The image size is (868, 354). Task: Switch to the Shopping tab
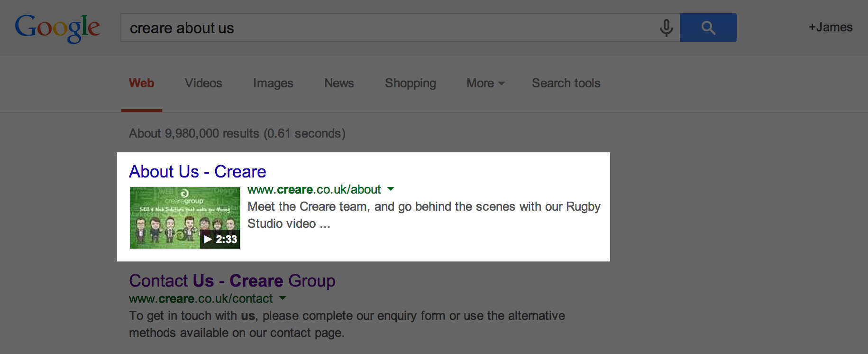[x=411, y=84]
